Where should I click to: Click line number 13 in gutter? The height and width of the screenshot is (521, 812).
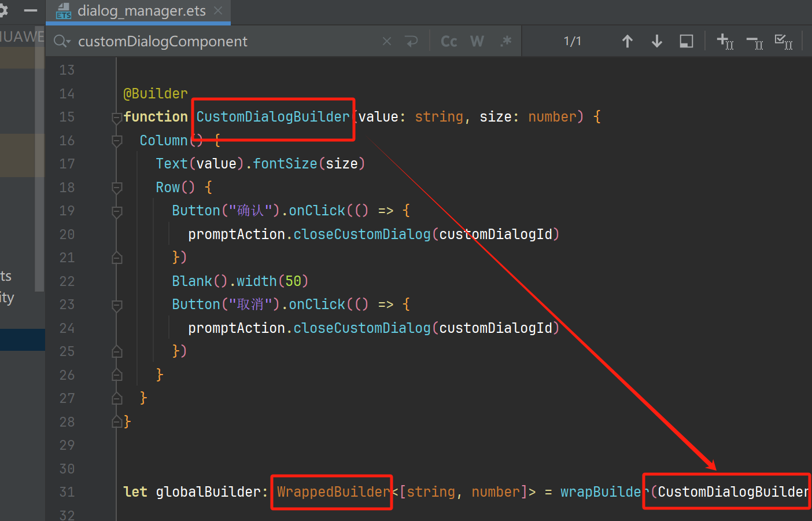67,70
